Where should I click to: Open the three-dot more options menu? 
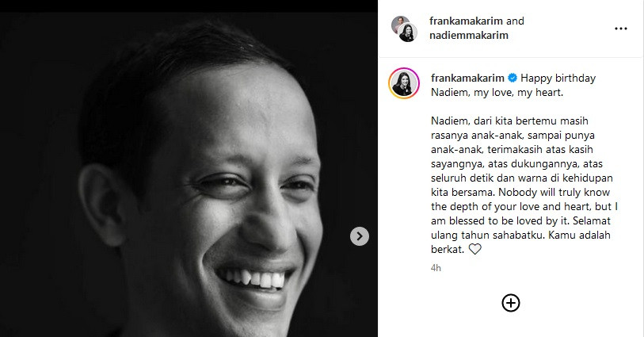tap(621, 28)
